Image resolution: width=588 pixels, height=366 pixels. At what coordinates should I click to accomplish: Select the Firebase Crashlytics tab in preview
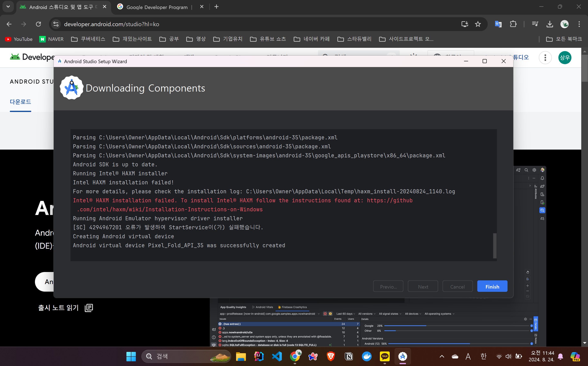(x=292, y=307)
